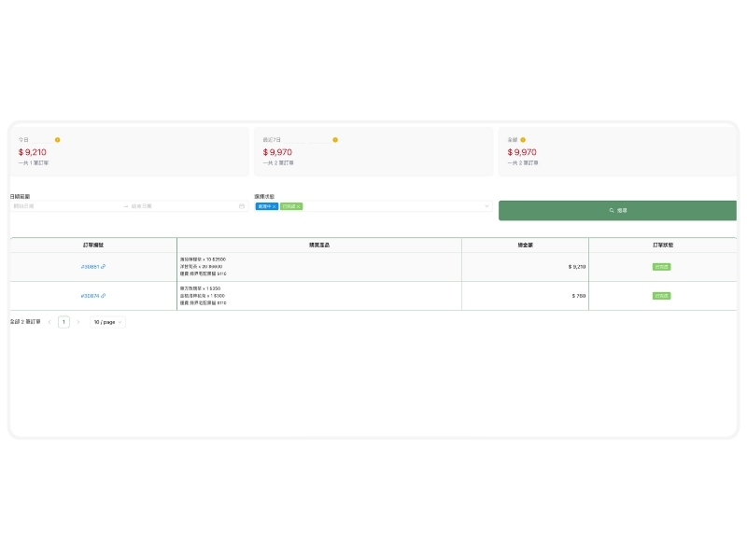Image resolution: width=747 pixels, height=560 pixels.
Task: Go to next page arrow
Action: pos(78,322)
